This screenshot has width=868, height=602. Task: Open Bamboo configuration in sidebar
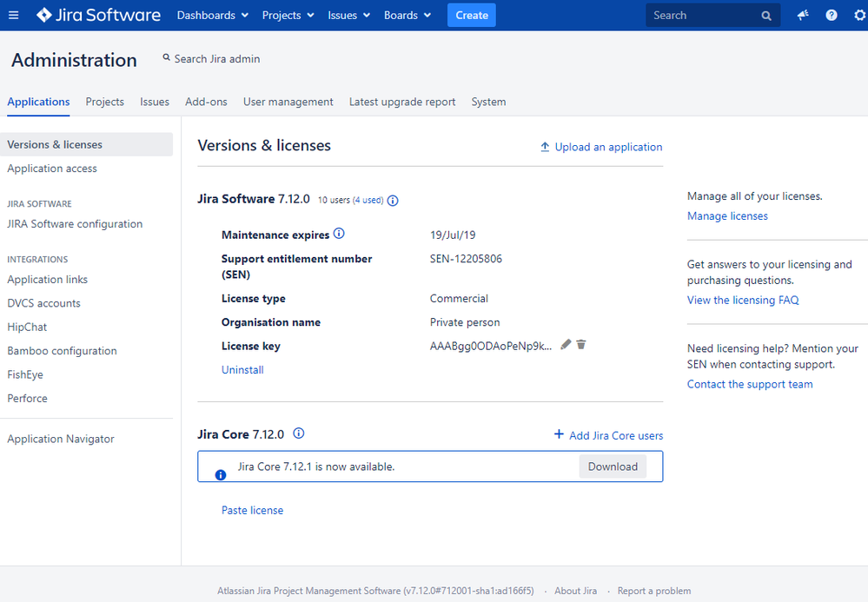[x=62, y=351]
